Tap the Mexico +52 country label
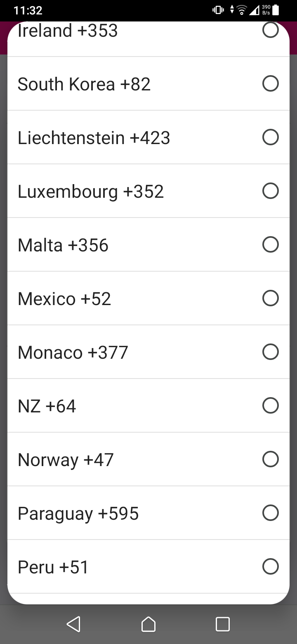Screen dimensions: 297x644 pyautogui.click(x=64, y=299)
